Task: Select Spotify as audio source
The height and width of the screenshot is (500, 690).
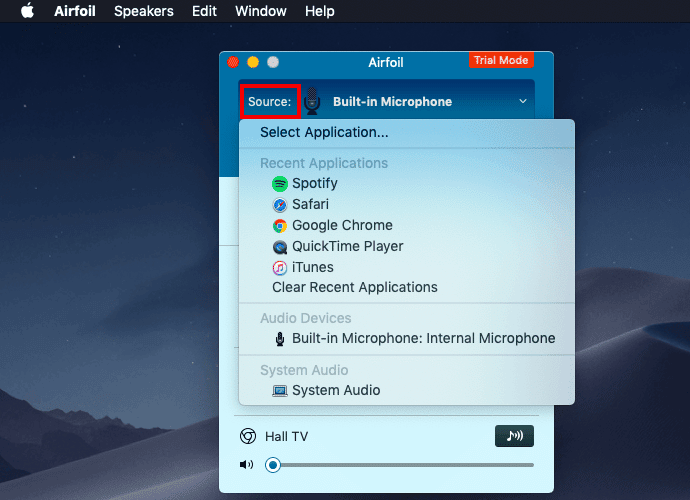Action: click(x=407, y=183)
